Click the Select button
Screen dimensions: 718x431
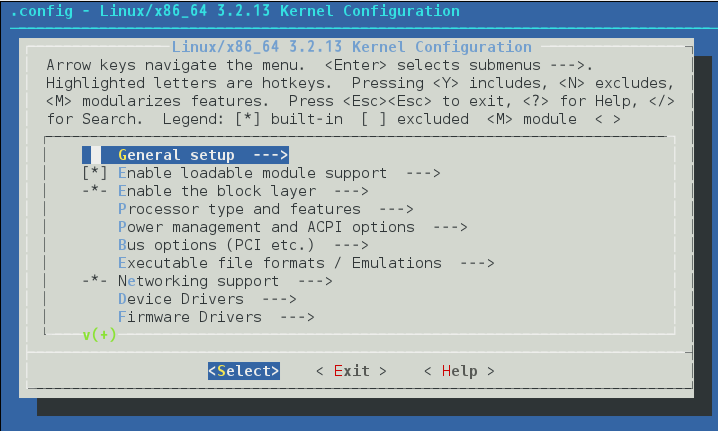(x=244, y=371)
